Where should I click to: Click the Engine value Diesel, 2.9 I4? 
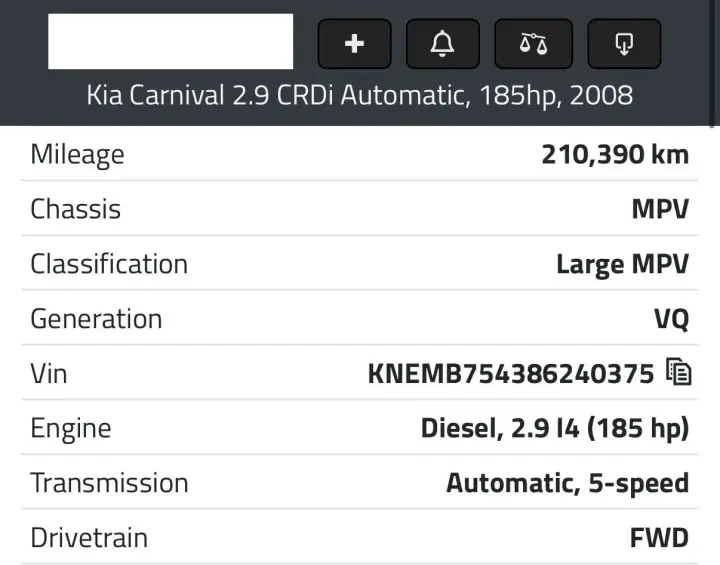500,429
